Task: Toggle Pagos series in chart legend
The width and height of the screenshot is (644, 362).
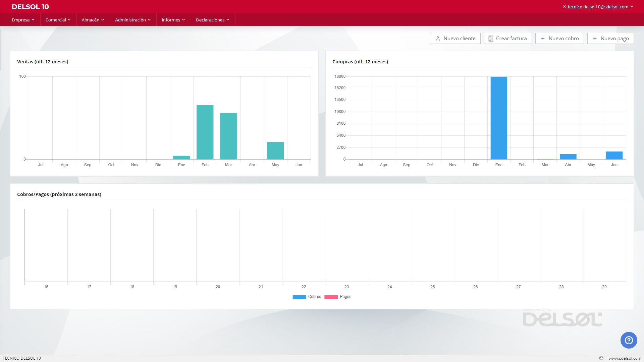Action: click(338, 297)
